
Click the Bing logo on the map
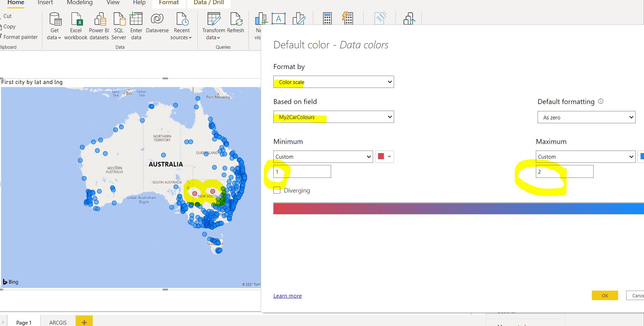pyautogui.click(x=10, y=282)
